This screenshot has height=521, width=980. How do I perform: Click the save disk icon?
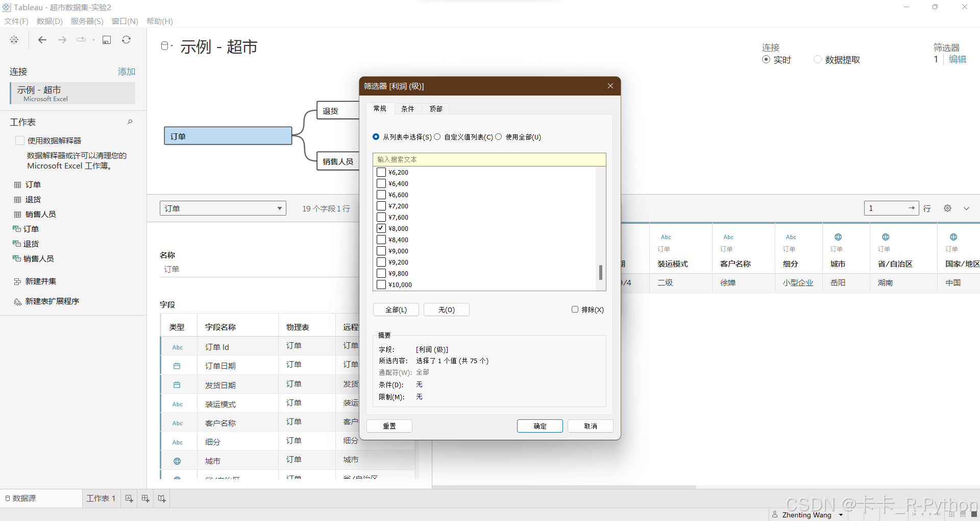click(107, 40)
